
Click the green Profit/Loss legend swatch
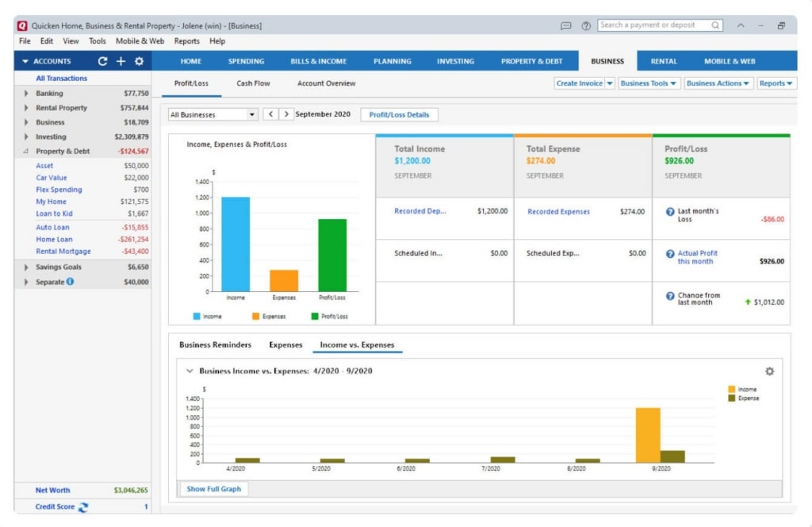tap(315, 316)
